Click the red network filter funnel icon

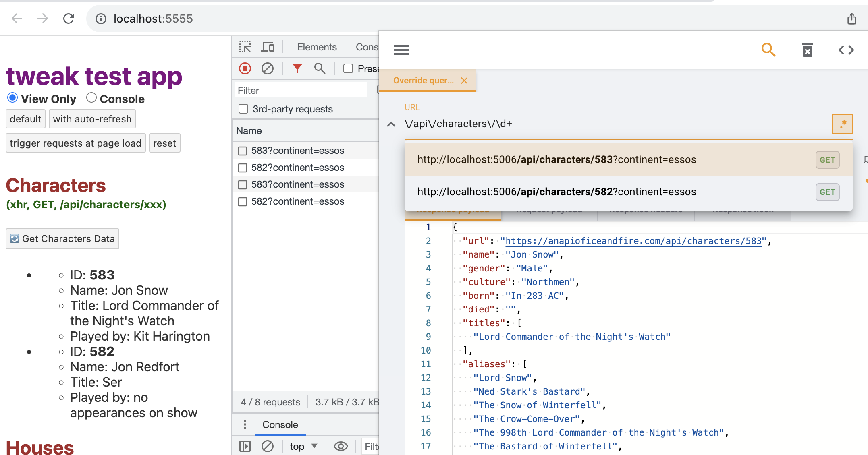[x=297, y=68]
